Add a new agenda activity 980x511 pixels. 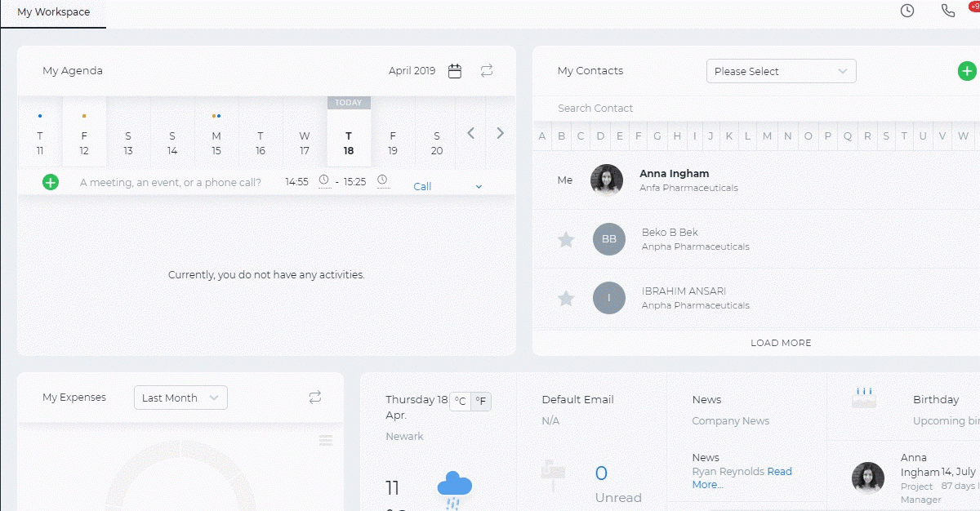click(51, 182)
